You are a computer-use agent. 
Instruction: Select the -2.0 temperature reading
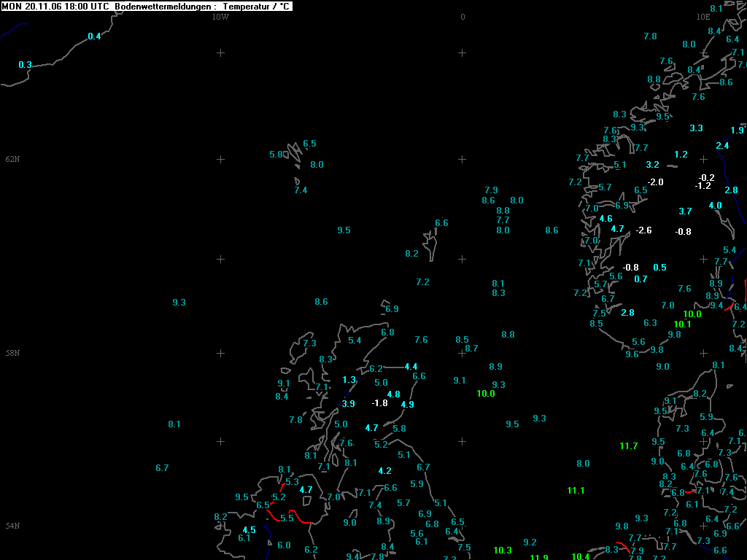(655, 182)
